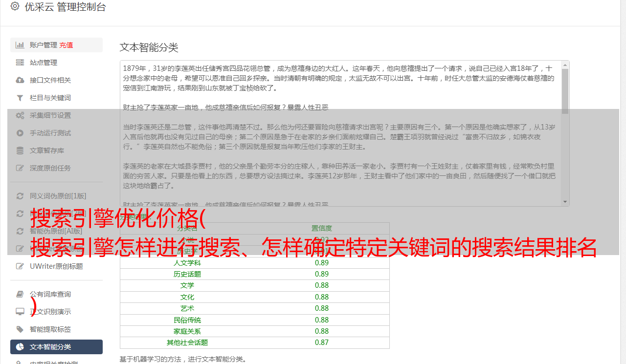Click the monitor icon for 正文识别演示
626x364 pixels.
(20, 312)
